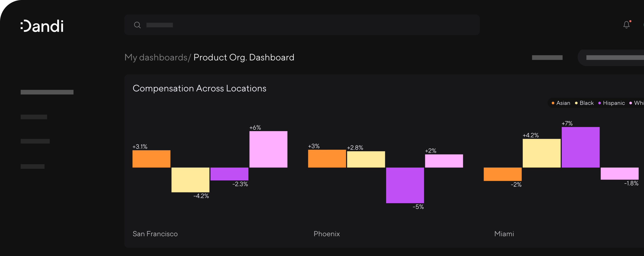Click San Francisco's orange +3.1% bar
The height and width of the screenshot is (256, 644).
tap(152, 159)
